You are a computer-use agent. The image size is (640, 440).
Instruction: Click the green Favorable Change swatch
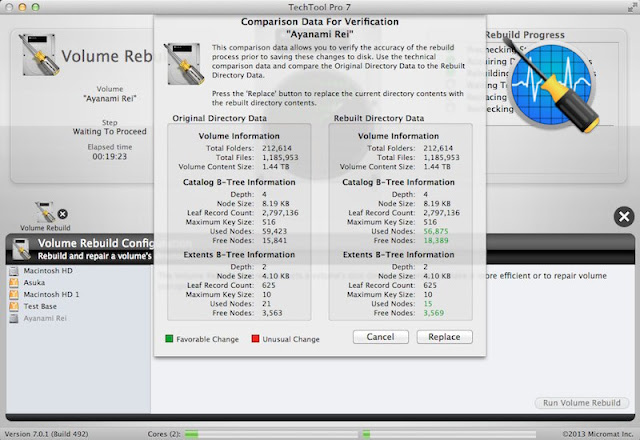click(x=169, y=339)
